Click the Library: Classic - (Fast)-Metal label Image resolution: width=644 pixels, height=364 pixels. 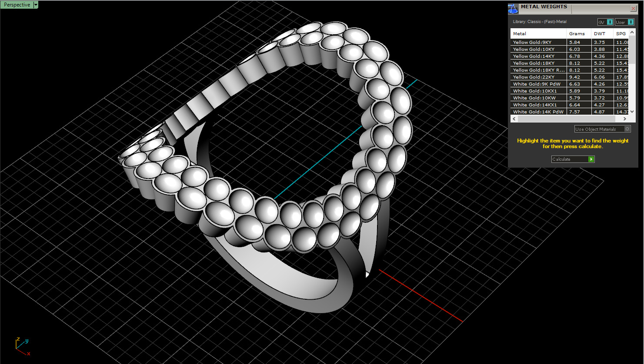(x=540, y=22)
